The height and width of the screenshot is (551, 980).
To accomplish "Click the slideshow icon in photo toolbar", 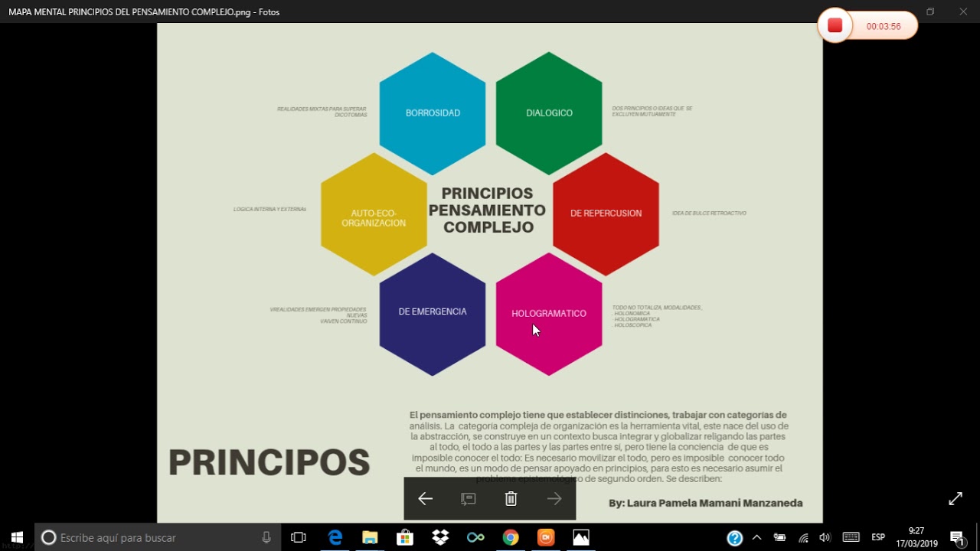I will pyautogui.click(x=469, y=499).
